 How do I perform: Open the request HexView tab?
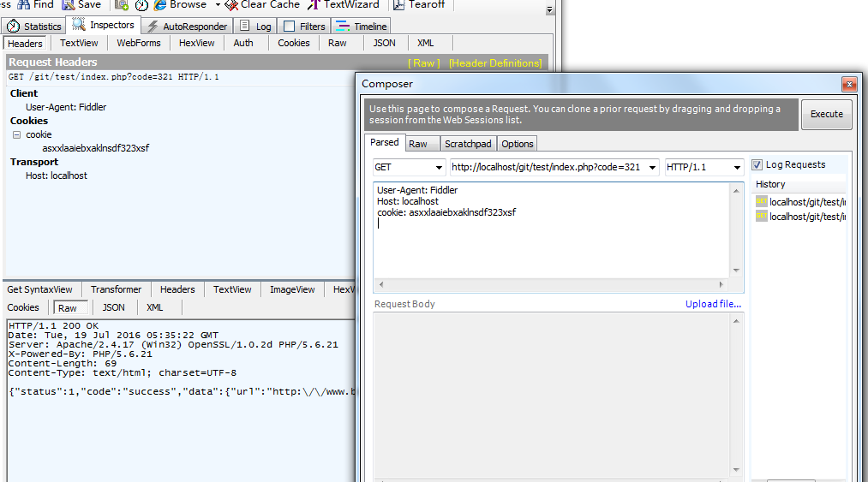(x=196, y=43)
